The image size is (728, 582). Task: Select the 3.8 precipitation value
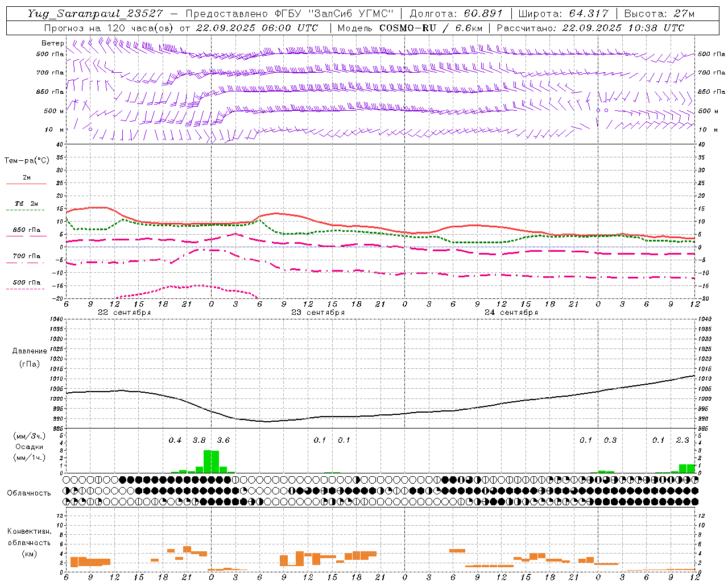click(x=199, y=440)
